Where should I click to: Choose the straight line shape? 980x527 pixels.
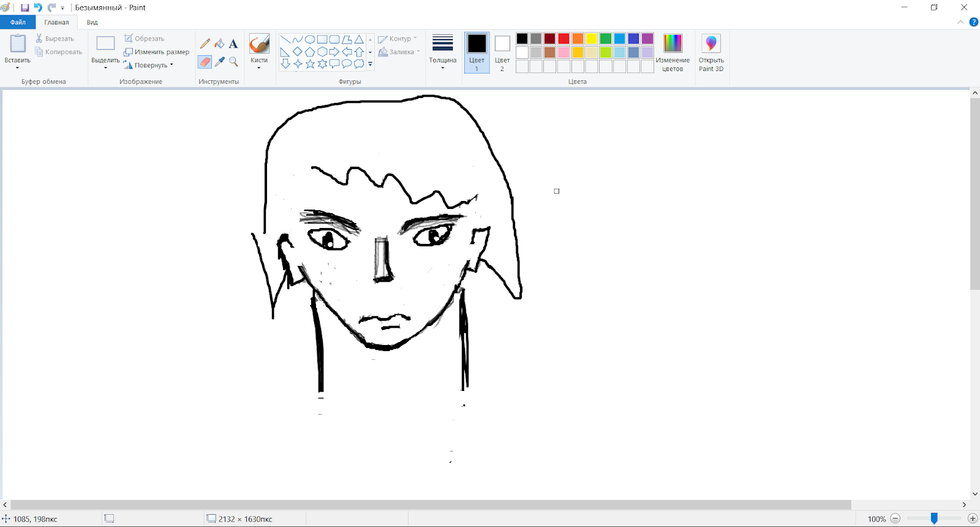coord(285,39)
